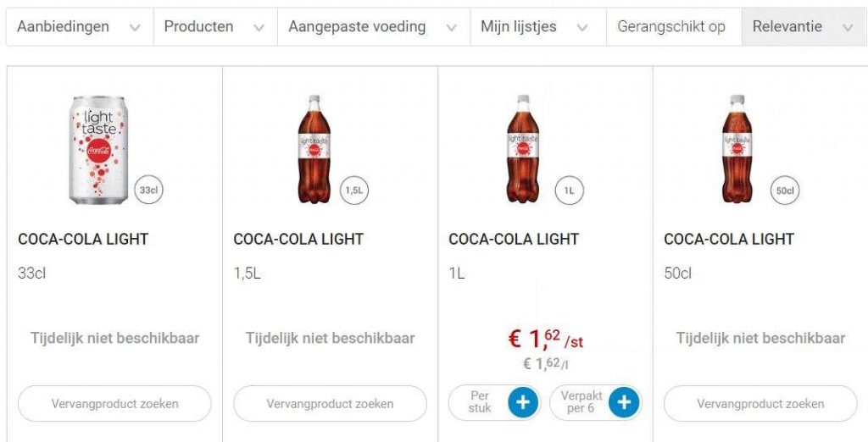Add a six-pack with Verpakt per 6 plus

pos(623,403)
